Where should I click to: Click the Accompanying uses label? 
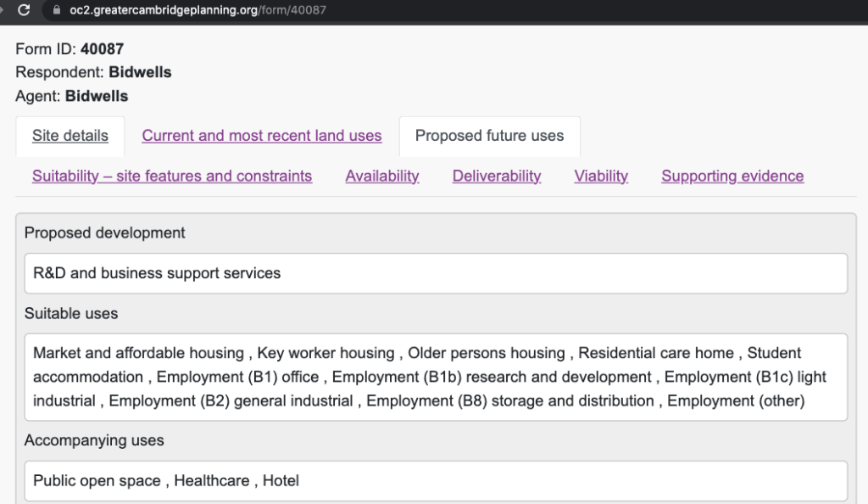click(x=94, y=440)
